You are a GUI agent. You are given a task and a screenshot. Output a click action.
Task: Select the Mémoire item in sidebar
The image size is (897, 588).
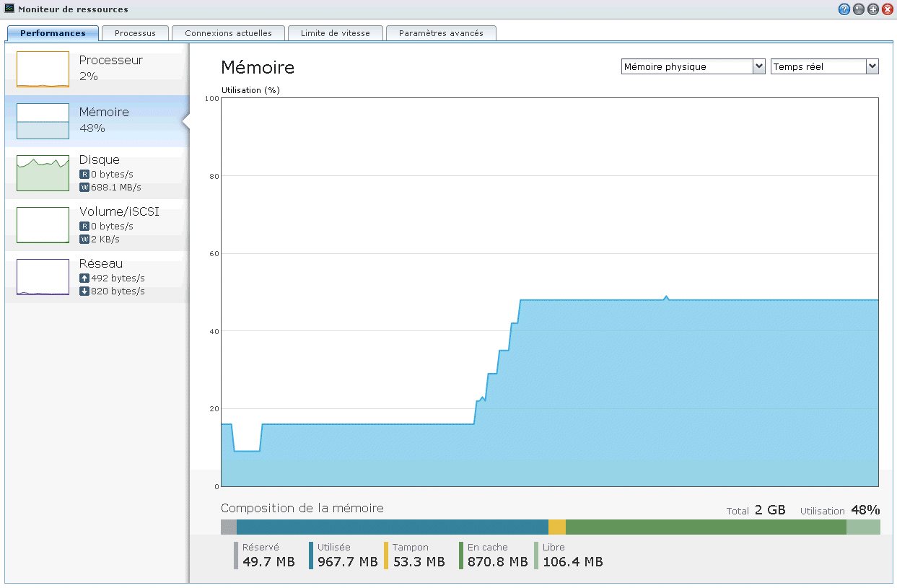coord(97,120)
